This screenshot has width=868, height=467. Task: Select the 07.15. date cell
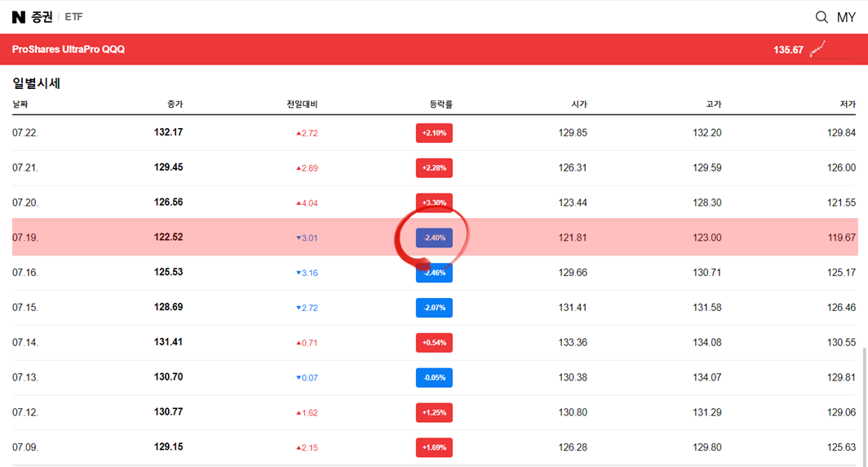click(25, 308)
